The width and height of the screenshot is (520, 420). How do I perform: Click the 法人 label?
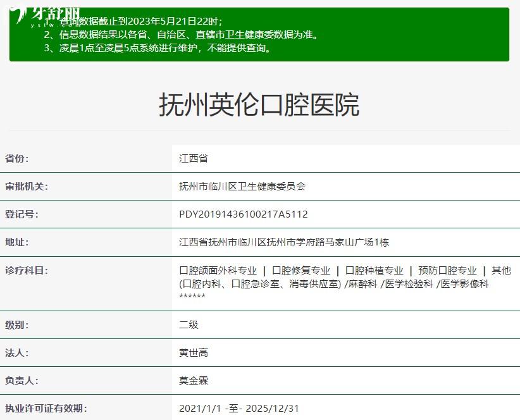[16, 353]
